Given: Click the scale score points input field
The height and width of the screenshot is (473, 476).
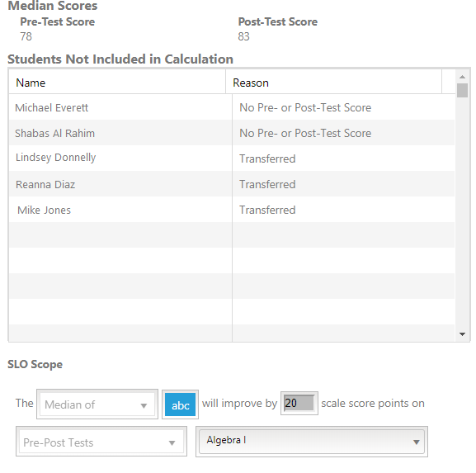Looking at the screenshot, I should (299, 403).
